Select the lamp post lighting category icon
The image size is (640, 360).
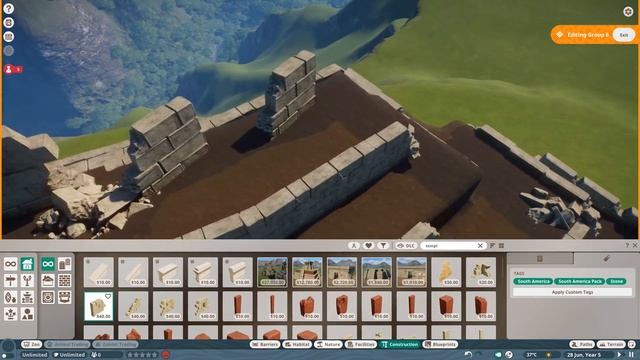[x=27, y=281]
